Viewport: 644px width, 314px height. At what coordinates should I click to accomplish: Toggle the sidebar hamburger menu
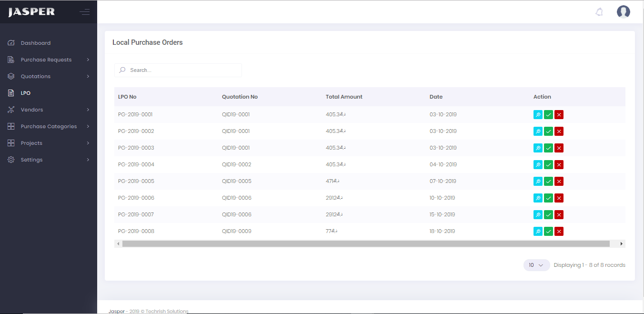pos(85,12)
